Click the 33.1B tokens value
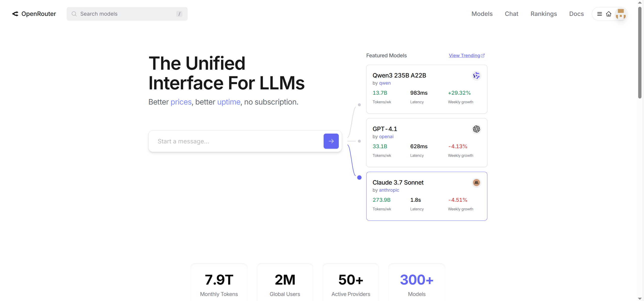Viewport: 644px width, 301px height. pyautogui.click(x=380, y=146)
